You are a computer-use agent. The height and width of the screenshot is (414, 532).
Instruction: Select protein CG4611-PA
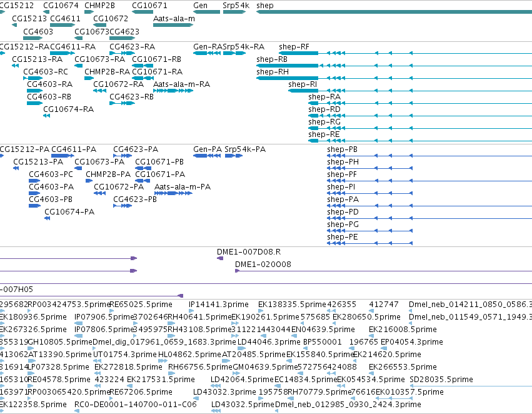click(x=74, y=149)
